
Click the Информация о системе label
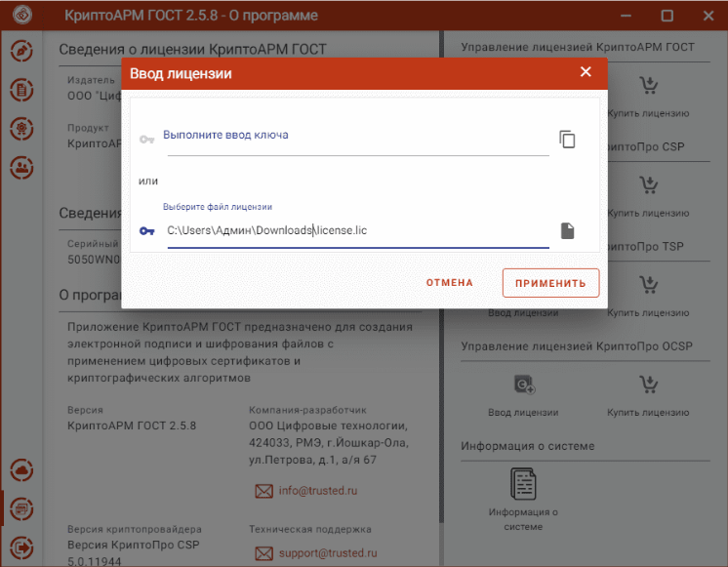coord(523,519)
